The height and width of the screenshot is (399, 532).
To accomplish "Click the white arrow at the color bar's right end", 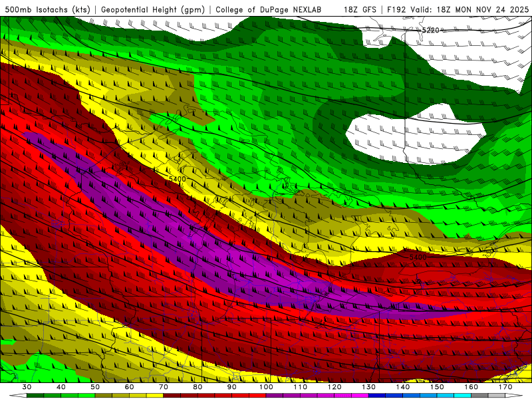I will pyautogui.click(x=514, y=396).
